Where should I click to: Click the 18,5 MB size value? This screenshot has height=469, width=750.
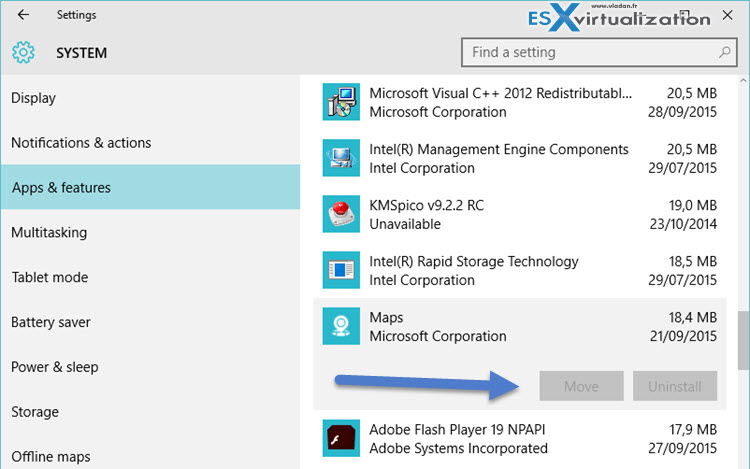(x=693, y=261)
